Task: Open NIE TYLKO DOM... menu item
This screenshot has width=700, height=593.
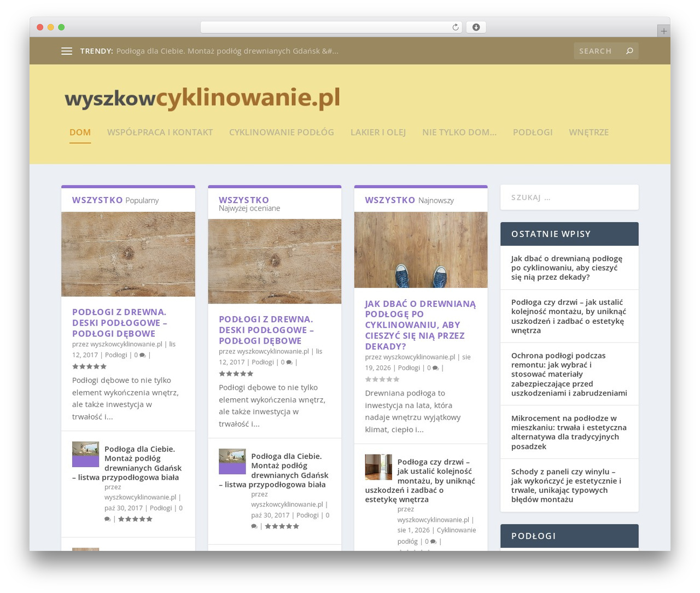Action: point(459,132)
